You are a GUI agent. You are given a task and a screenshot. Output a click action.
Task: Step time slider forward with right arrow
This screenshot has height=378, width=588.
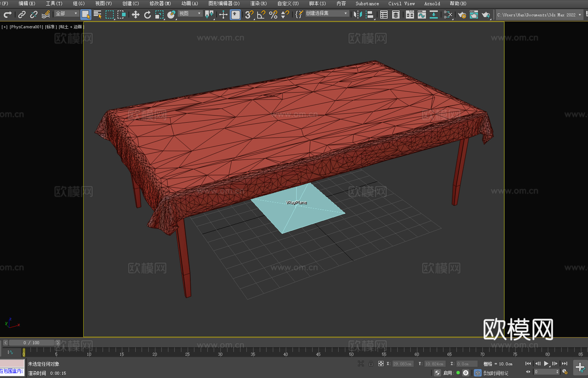click(58, 343)
